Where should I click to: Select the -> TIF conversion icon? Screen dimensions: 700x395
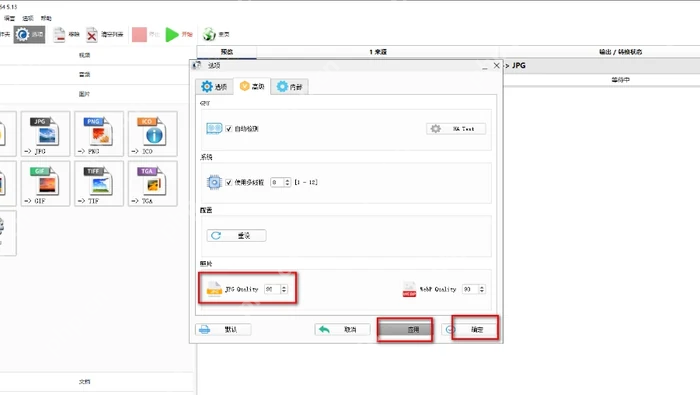point(99,183)
